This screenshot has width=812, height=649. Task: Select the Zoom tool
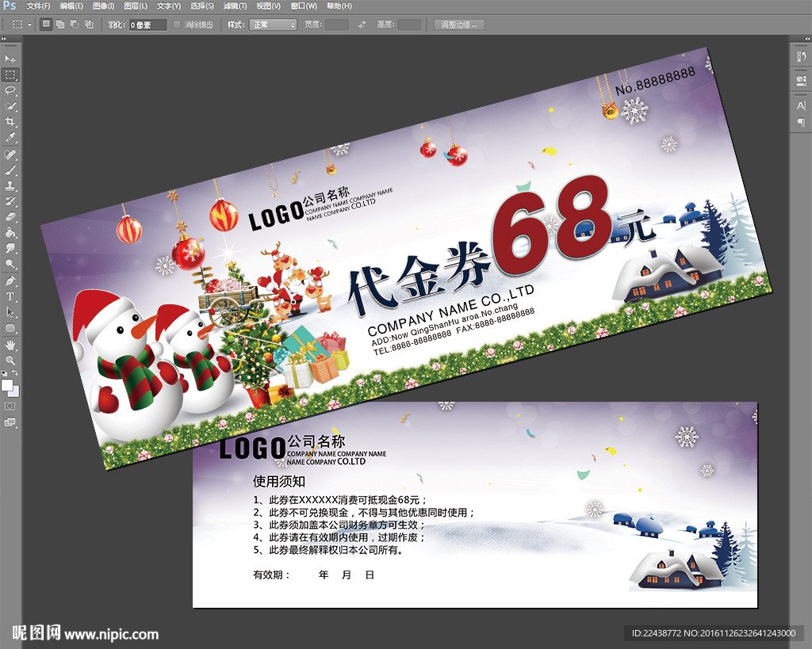pos(10,361)
